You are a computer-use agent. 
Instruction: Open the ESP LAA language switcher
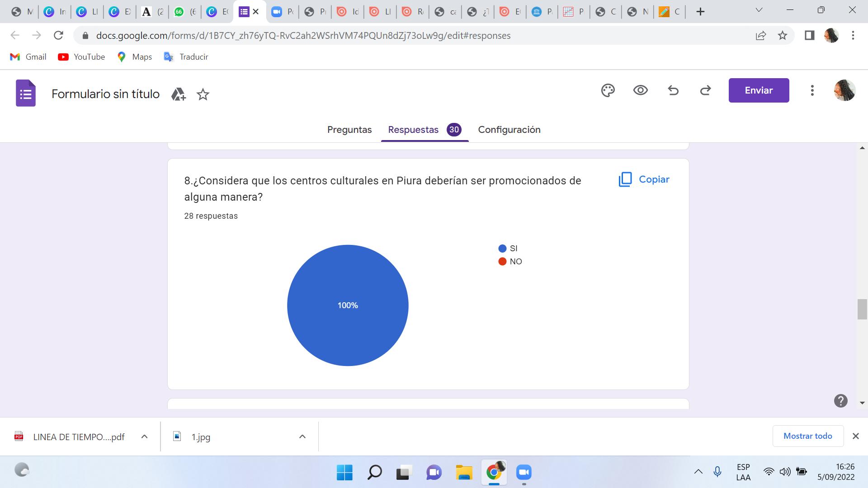(743, 472)
